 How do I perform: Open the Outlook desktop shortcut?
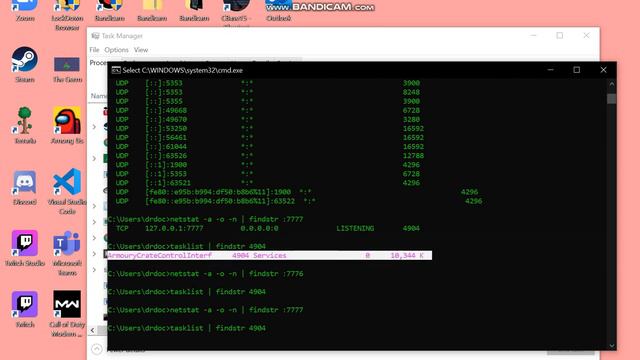tap(278, 10)
